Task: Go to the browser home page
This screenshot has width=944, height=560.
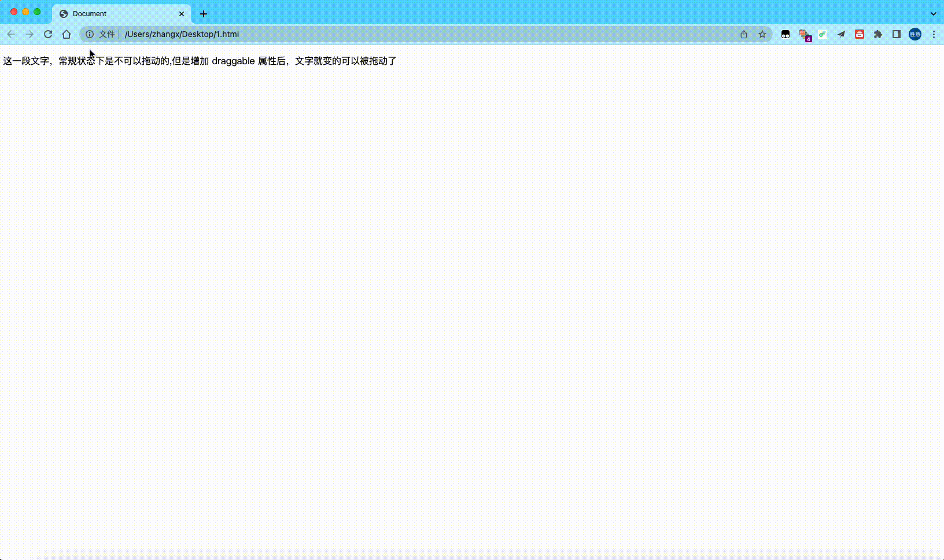Action: point(67,34)
